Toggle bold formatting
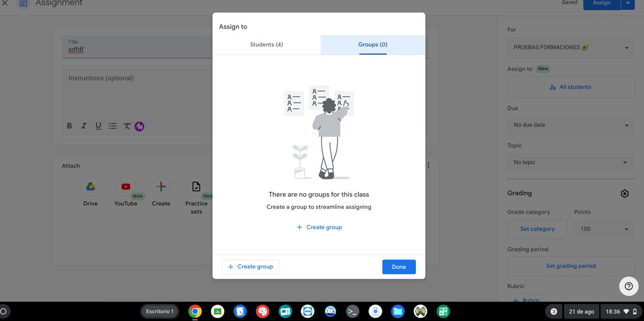The image size is (644, 321). click(x=69, y=126)
